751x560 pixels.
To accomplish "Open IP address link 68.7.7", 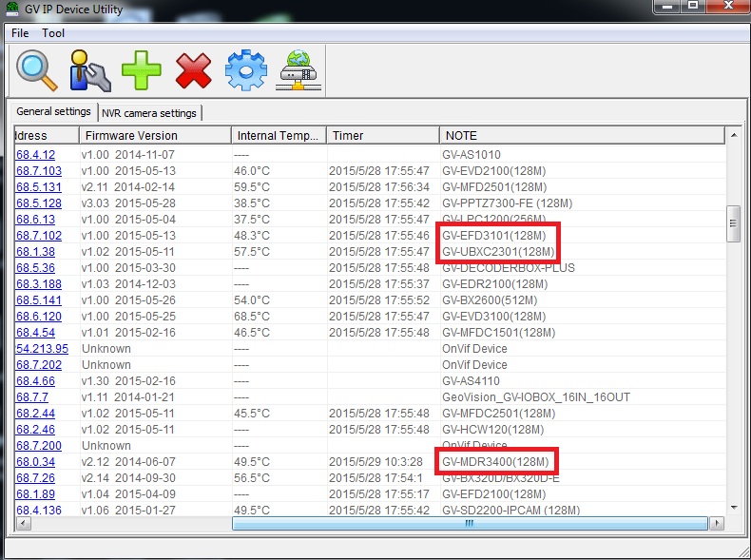I will tap(32, 397).
